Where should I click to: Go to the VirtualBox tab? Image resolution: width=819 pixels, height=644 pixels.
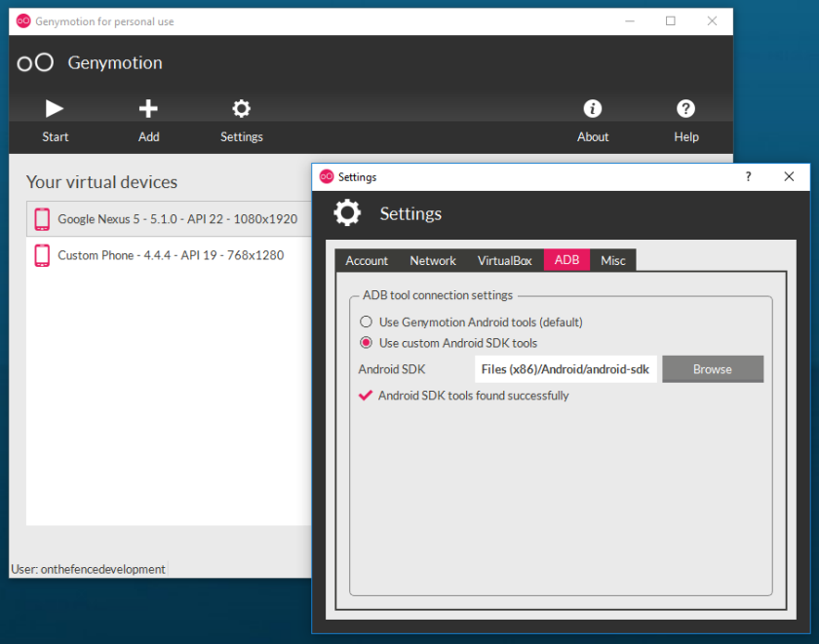click(505, 260)
